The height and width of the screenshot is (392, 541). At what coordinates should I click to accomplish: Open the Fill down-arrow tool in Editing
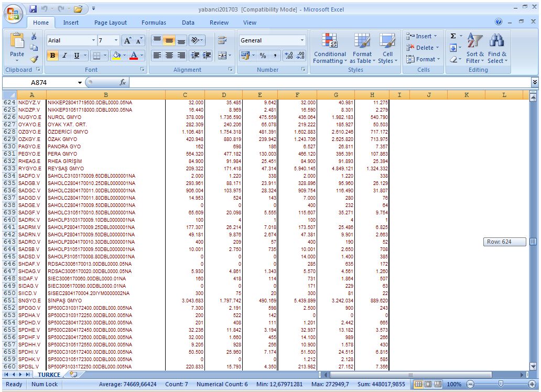[x=453, y=48]
